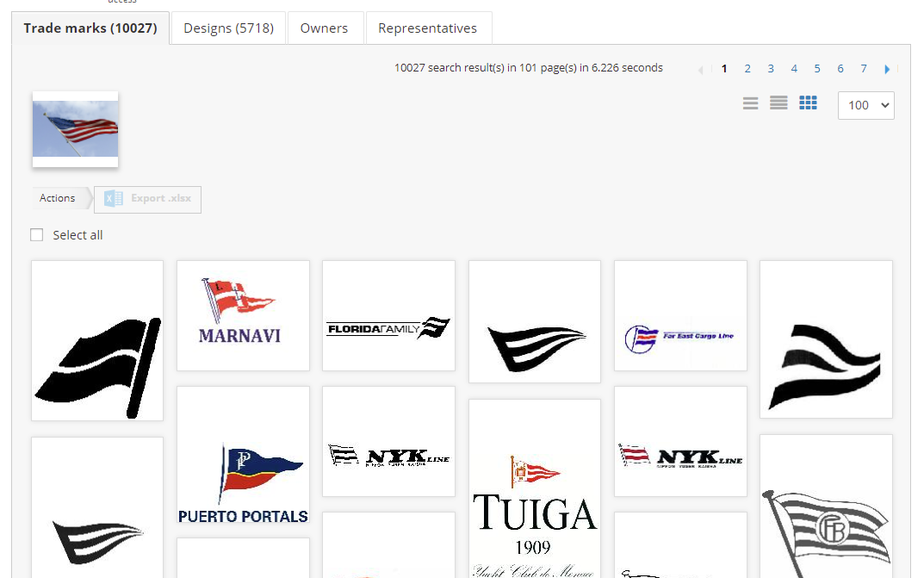Open the black flag on pole result
The image size is (924, 578).
click(x=97, y=340)
